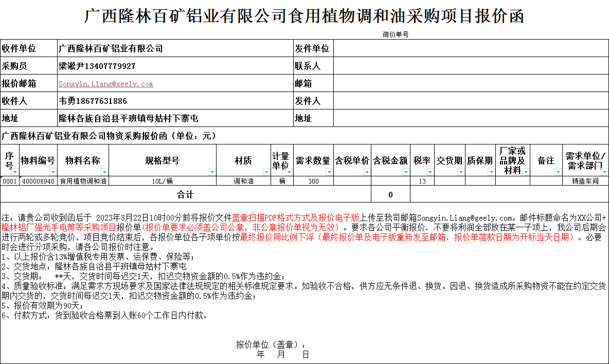609x364 pixels.
Task: Select the empty sender 地址 cell below 发件人
Action: coord(471,118)
